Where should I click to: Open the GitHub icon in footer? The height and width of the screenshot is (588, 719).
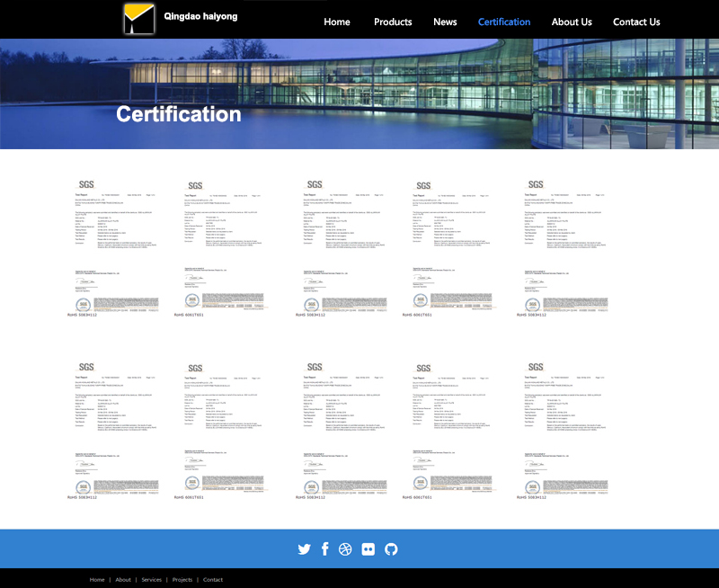(391, 549)
